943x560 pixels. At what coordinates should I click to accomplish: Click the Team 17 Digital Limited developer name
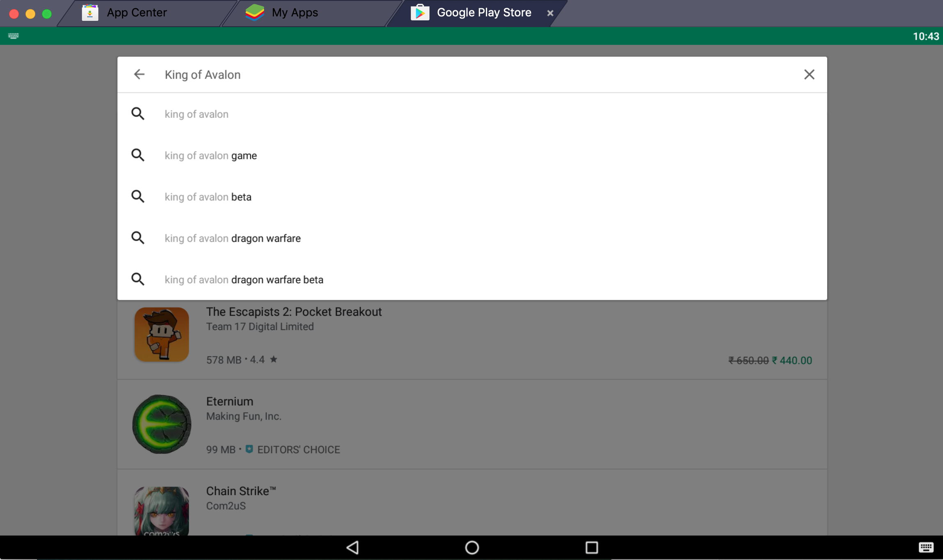tap(260, 326)
